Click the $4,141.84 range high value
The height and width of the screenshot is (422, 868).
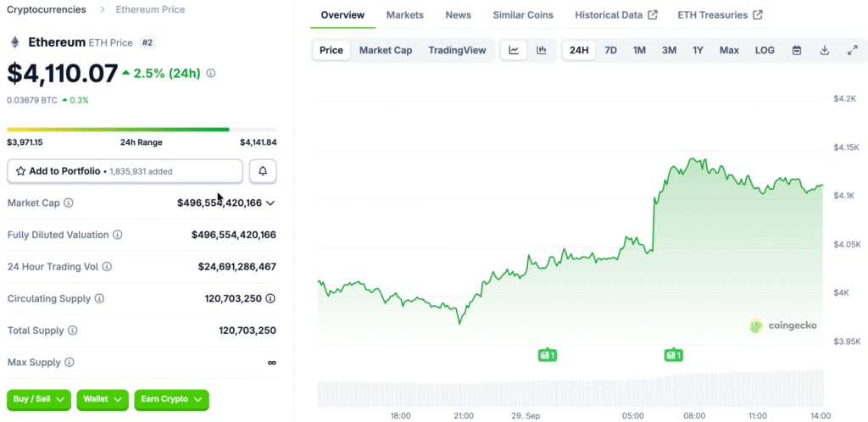tap(258, 142)
